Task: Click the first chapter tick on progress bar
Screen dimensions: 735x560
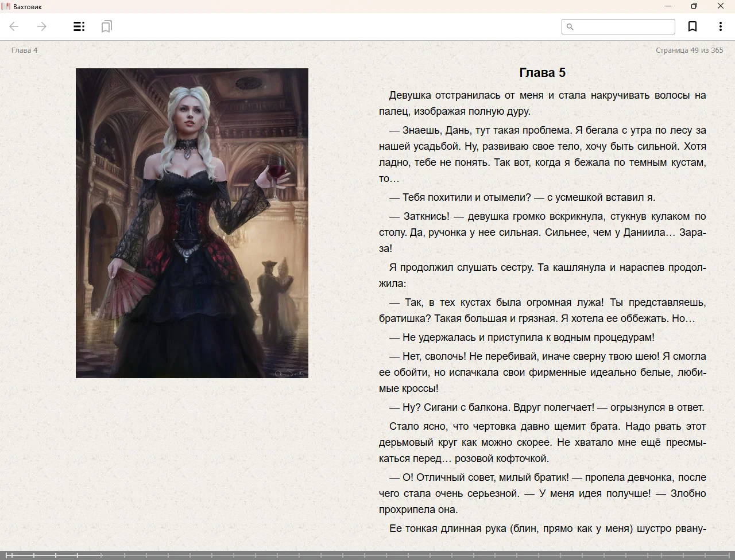Action: [12, 555]
